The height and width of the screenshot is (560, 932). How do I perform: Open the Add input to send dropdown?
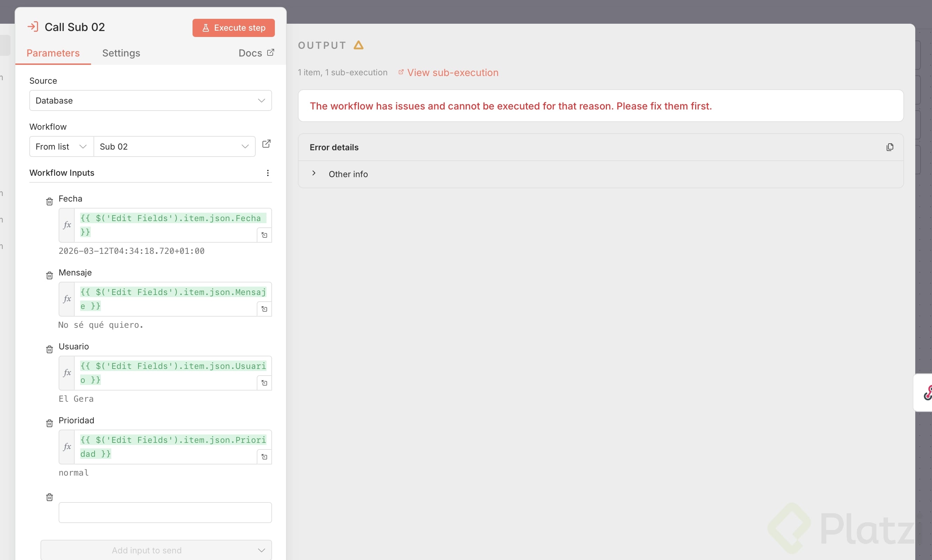pos(156,550)
